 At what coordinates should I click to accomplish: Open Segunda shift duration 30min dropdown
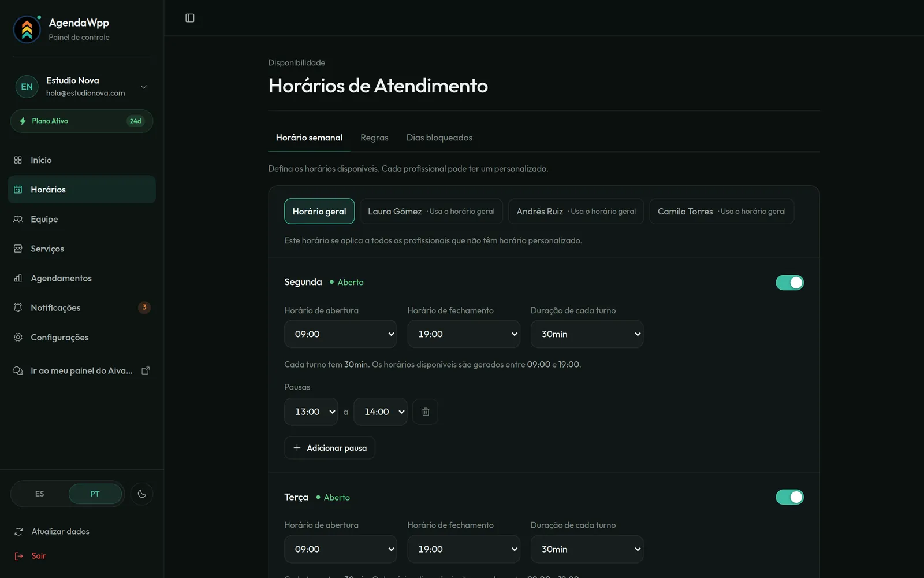tap(587, 334)
